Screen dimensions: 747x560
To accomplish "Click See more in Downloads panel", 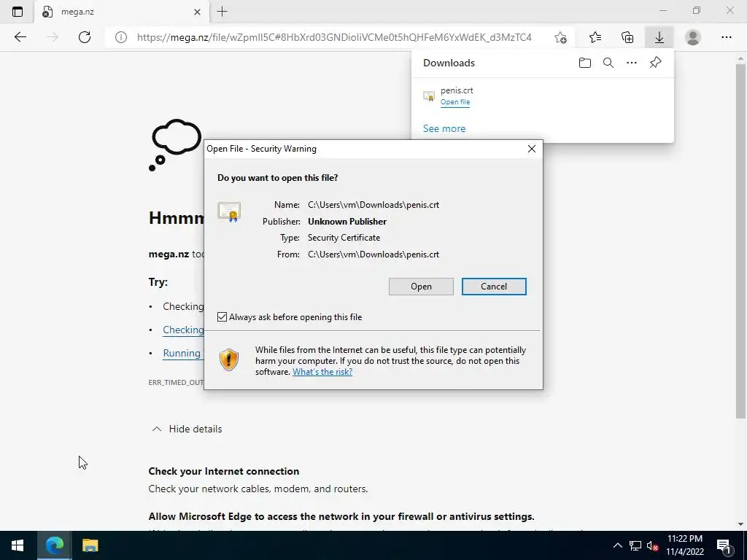I will [444, 128].
